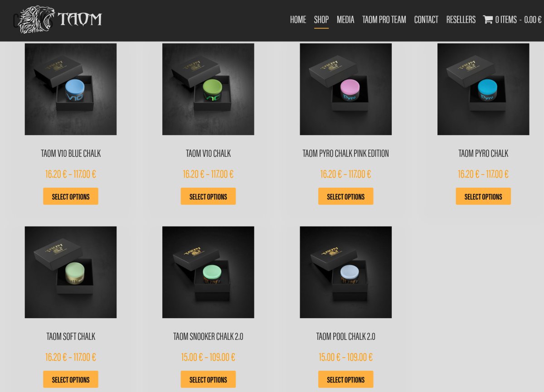Open the Taom Soft Chalk title link
The image size is (544, 392).
(x=71, y=337)
